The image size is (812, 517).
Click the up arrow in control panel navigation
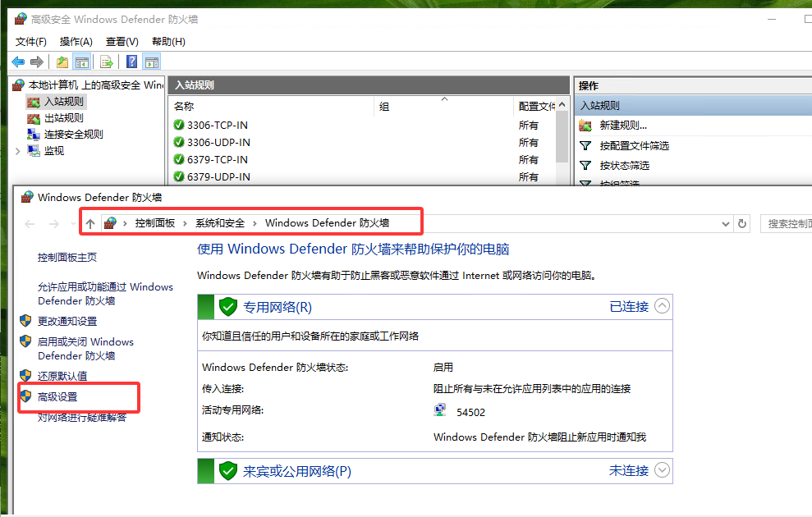point(90,223)
